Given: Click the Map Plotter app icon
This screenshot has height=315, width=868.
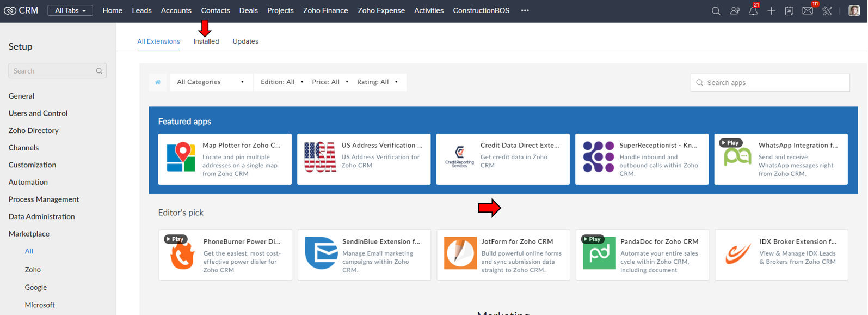Looking at the screenshot, I should pos(181,157).
